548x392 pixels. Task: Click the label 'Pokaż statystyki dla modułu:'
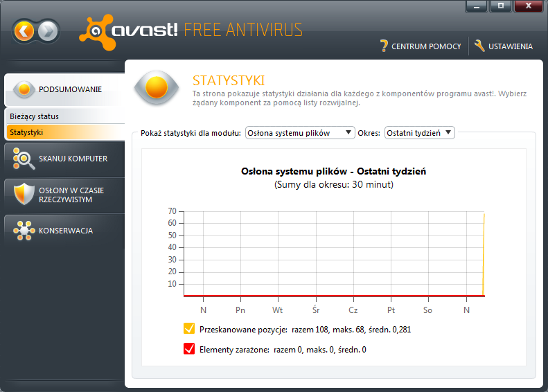191,133
